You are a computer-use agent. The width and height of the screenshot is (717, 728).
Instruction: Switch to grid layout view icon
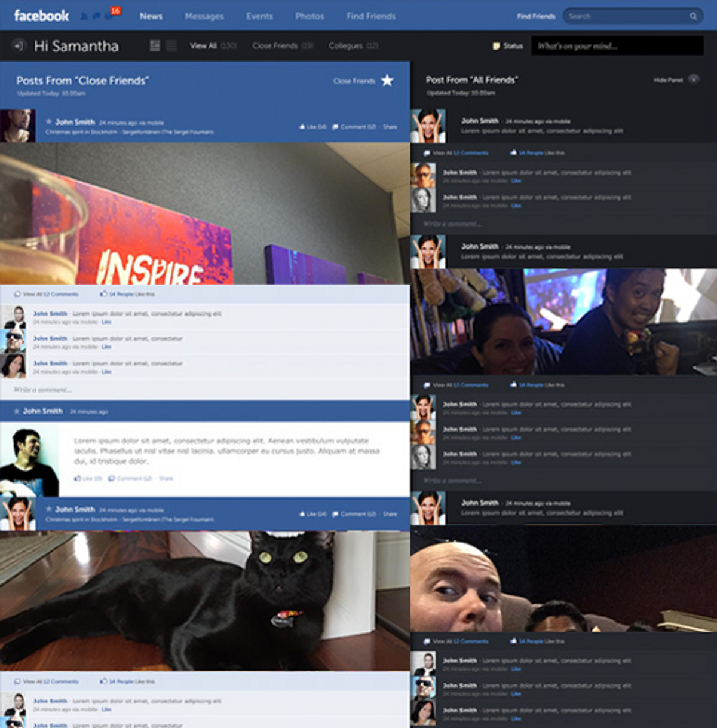click(x=155, y=45)
